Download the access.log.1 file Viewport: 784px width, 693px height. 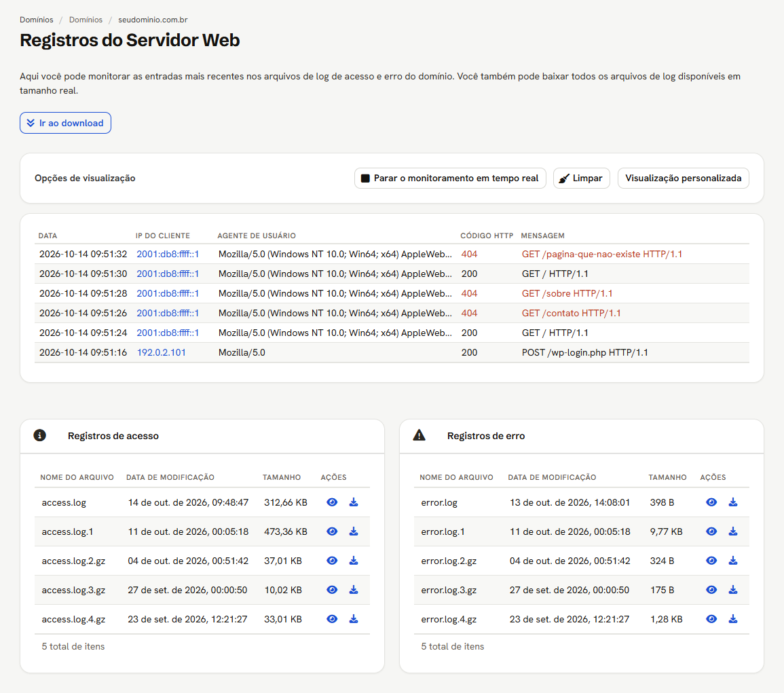click(354, 531)
